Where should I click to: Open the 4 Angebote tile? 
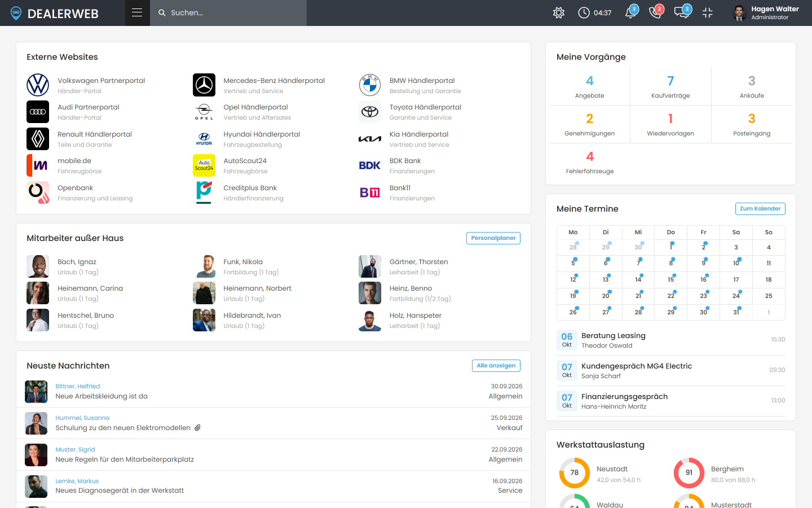[x=590, y=86]
